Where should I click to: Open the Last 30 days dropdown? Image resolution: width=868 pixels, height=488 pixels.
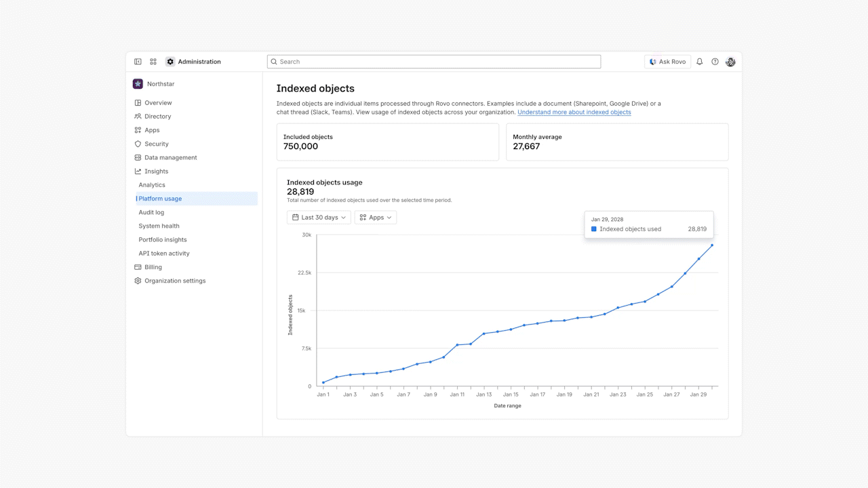(319, 218)
